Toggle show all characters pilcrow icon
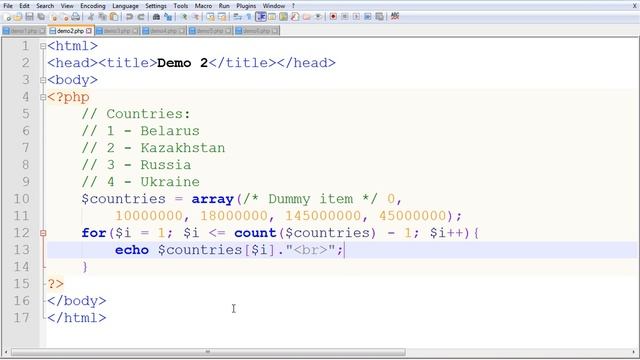Screen dimensions: 640x360 [x=249, y=17]
